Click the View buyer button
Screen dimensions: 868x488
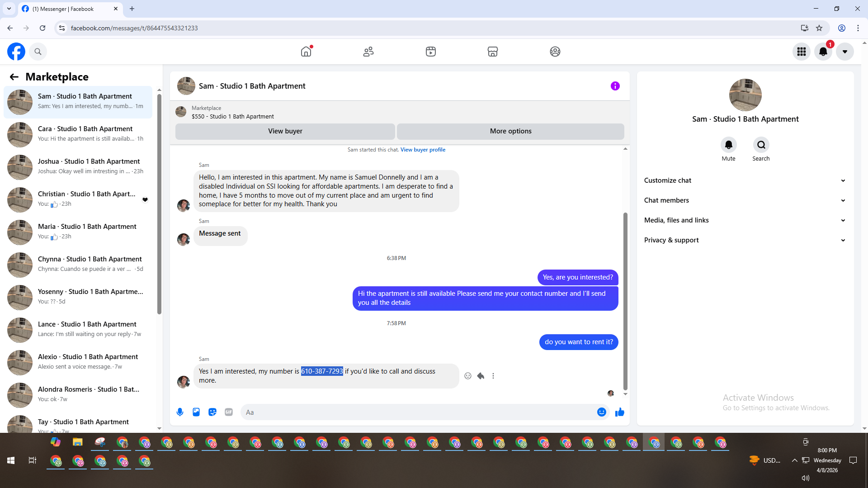point(285,131)
